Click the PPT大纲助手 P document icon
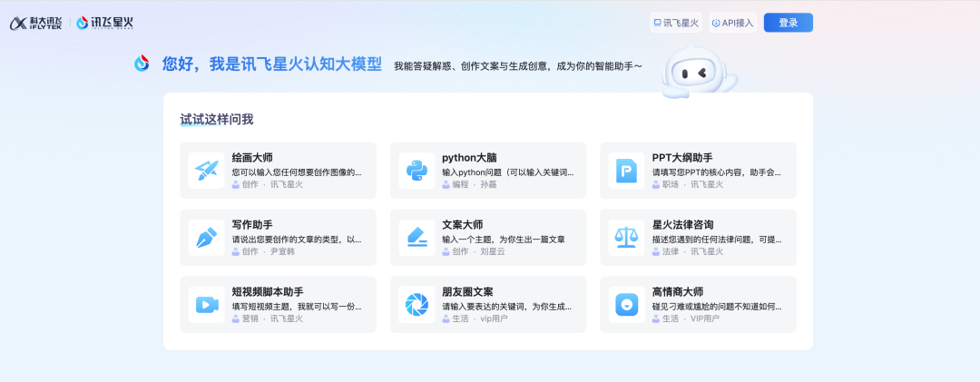Image resolution: width=980 pixels, height=382 pixels. [626, 171]
